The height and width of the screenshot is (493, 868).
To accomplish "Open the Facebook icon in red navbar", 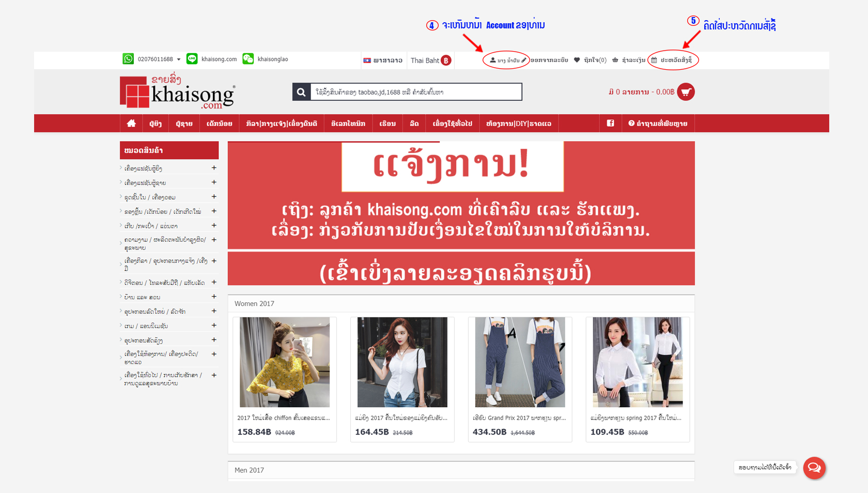I will coord(610,123).
